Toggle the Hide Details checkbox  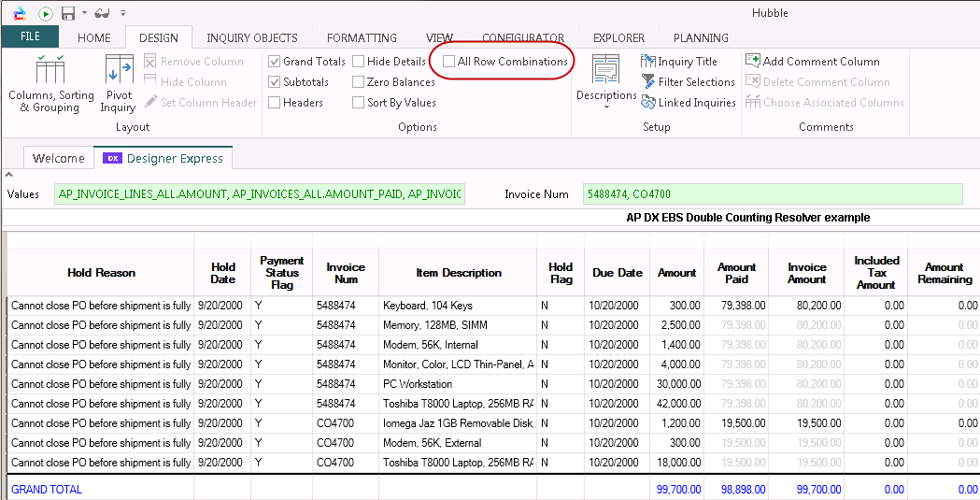pos(359,62)
